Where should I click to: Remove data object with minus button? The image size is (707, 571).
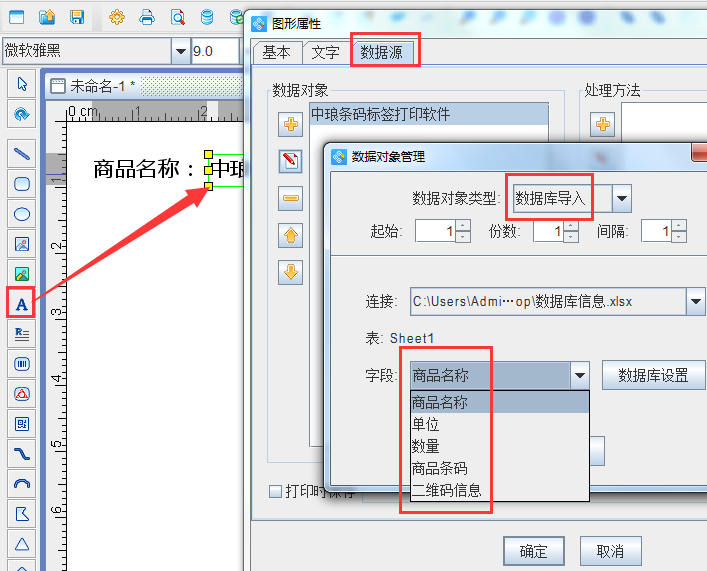click(290, 198)
